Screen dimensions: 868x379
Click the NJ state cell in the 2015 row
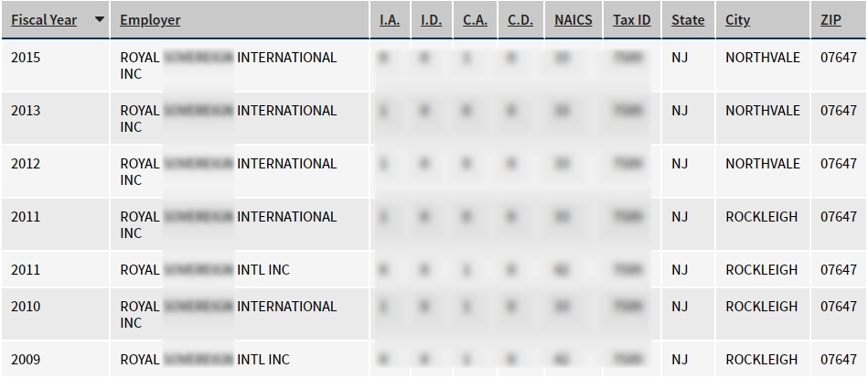click(x=680, y=58)
